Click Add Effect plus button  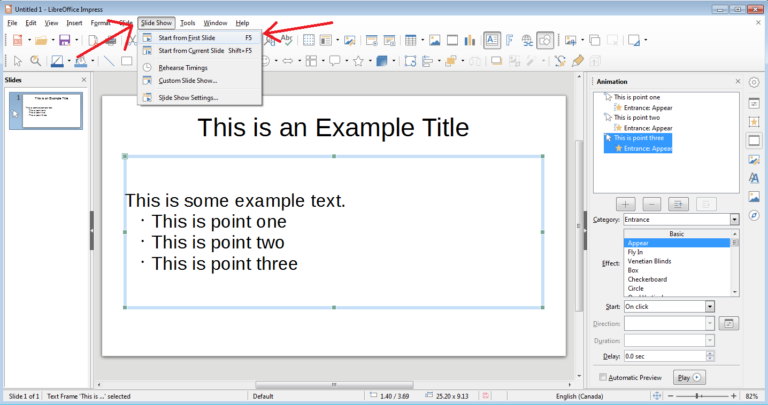click(x=626, y=202)
